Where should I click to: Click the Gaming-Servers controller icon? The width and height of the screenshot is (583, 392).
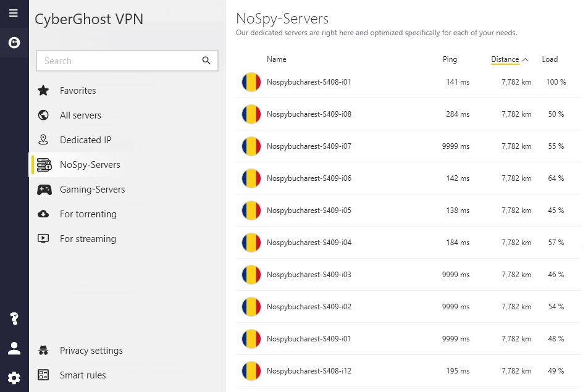(x=44, y=190)
